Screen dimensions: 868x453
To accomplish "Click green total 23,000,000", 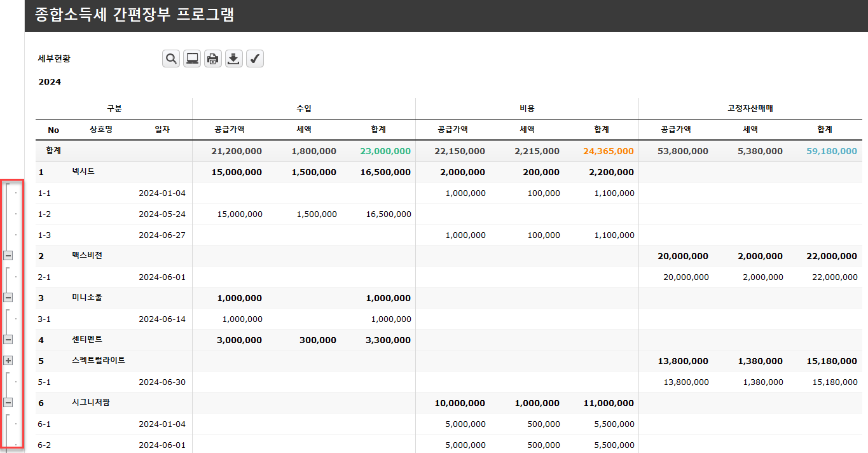I will [385, 151].
